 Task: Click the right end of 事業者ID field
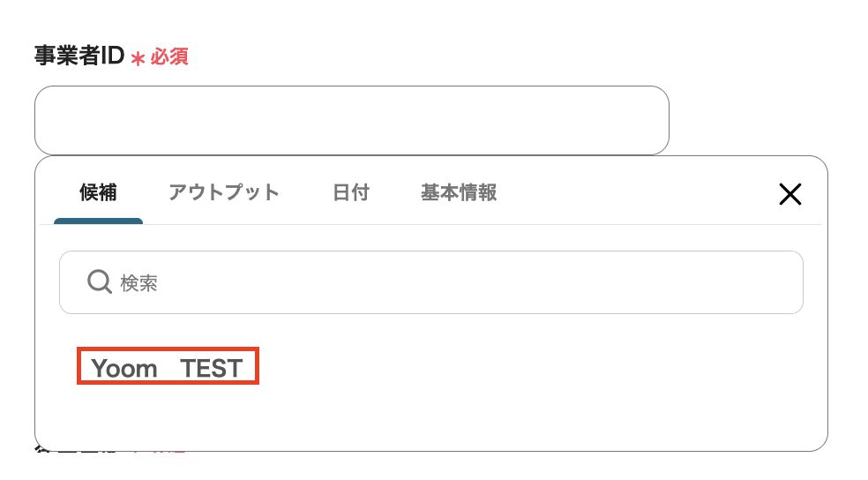tap(644, 120)
